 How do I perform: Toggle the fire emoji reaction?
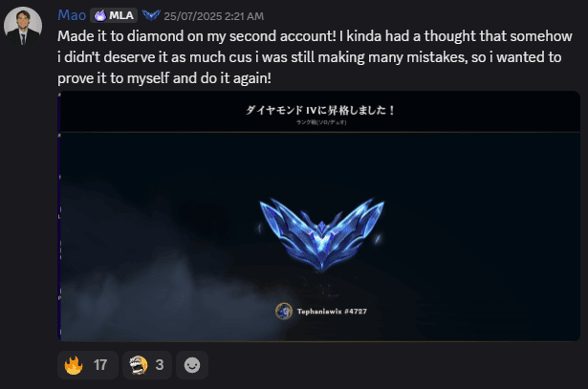tap(88, 365)
